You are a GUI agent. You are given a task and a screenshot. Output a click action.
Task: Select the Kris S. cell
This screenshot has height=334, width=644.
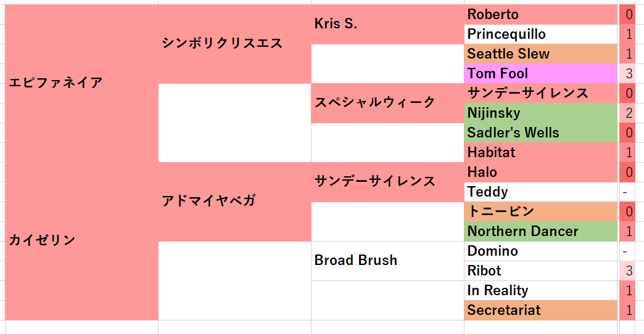(387, 24)
